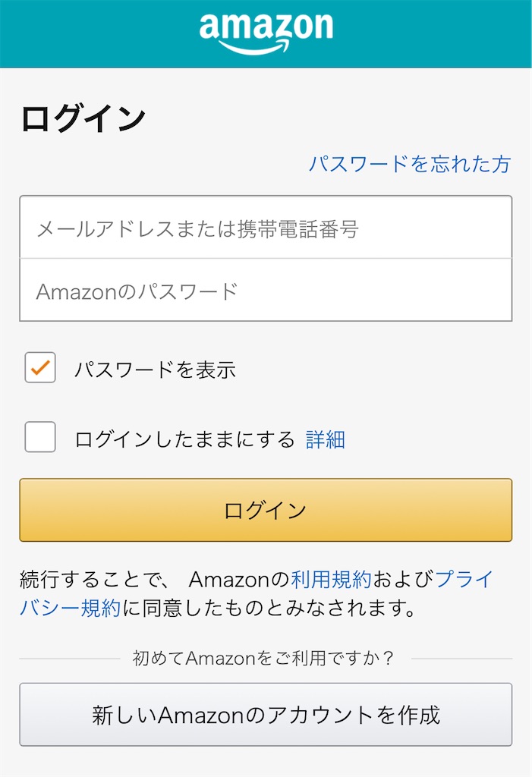Image resolution: width=532 pixels, height=777 pixels.
Task: Click the orange checkmark icon beside パスワードを表示
Action: pyautogui.click(x=40, y=367)
